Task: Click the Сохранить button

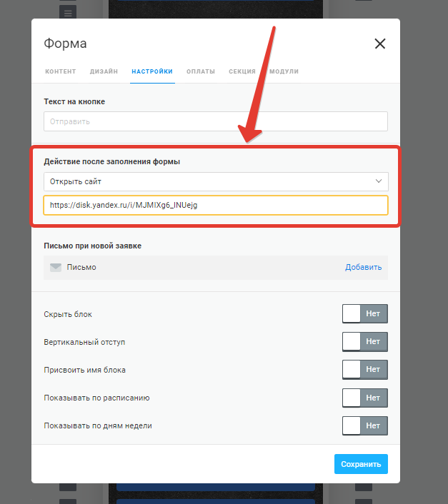Action: (361, 464)
